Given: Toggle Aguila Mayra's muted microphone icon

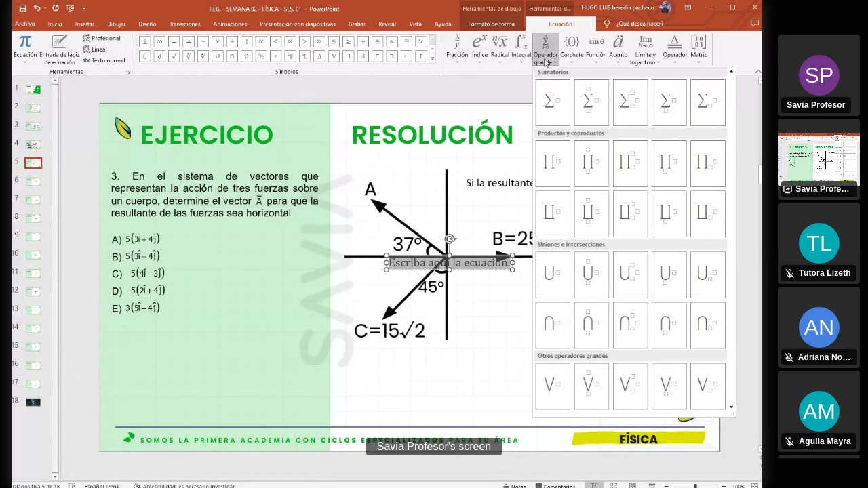Looking at the screenshot, I should click(x=789, y=441).
